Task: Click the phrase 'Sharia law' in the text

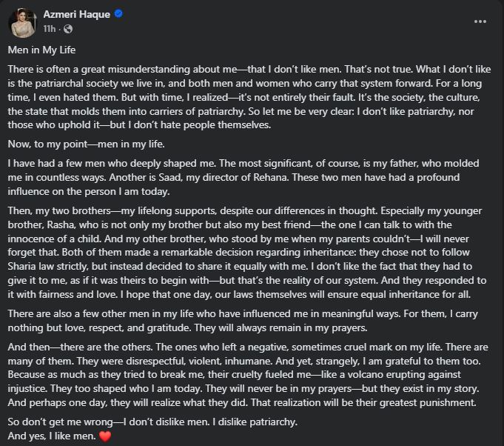Action: pyautogui.click(x=31, y=267)
